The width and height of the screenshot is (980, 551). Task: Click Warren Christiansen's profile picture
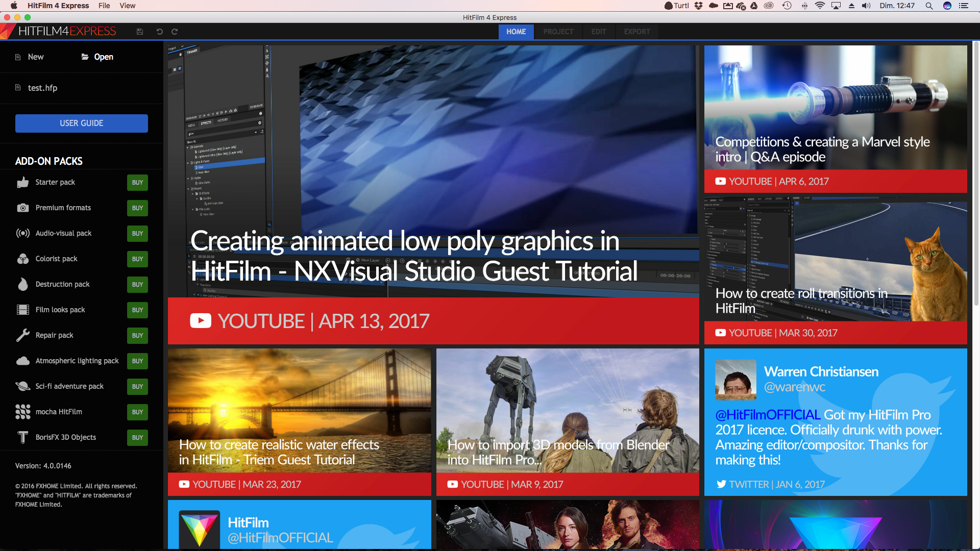736,380
